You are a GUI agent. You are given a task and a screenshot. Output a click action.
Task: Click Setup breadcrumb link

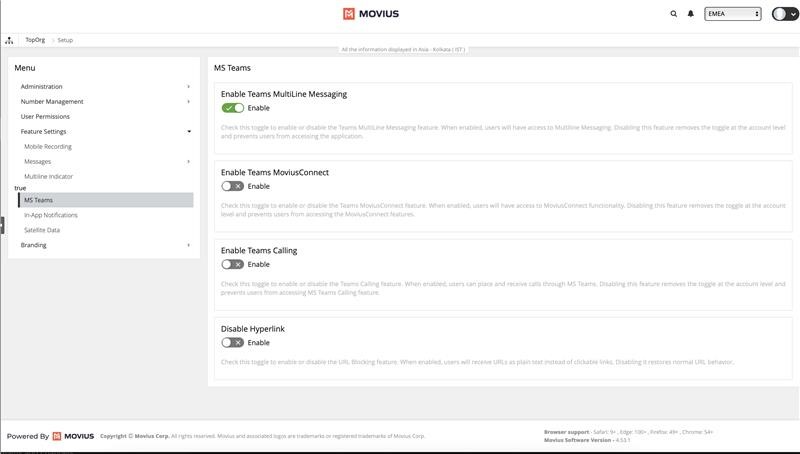pyautogui.click(x=65, y=40)
